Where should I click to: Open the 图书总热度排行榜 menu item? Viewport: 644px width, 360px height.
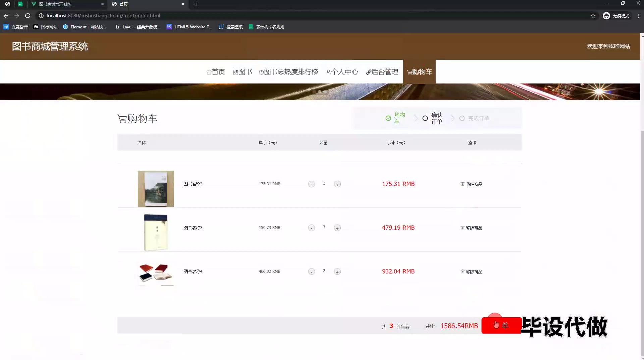click(x=288, y=72)
